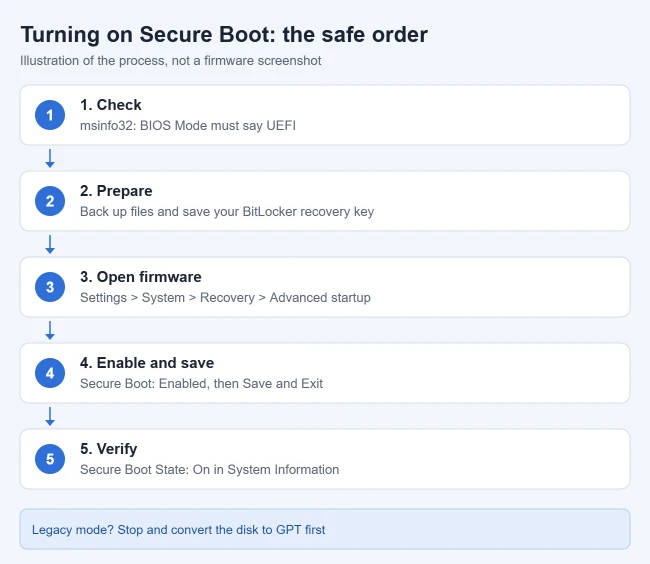Click the blue circle numbered 1
The height and width of the screenshot is (564, 650).
coord(50,115)
